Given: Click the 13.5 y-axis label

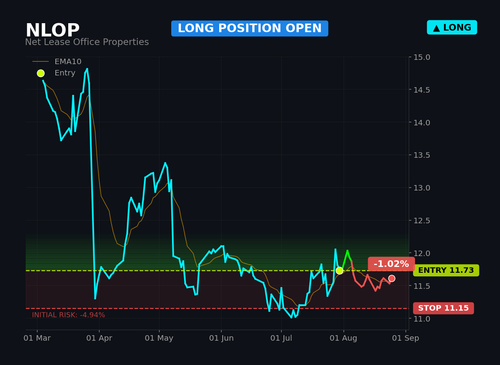Looking at the screenshot, I should 422,155.
